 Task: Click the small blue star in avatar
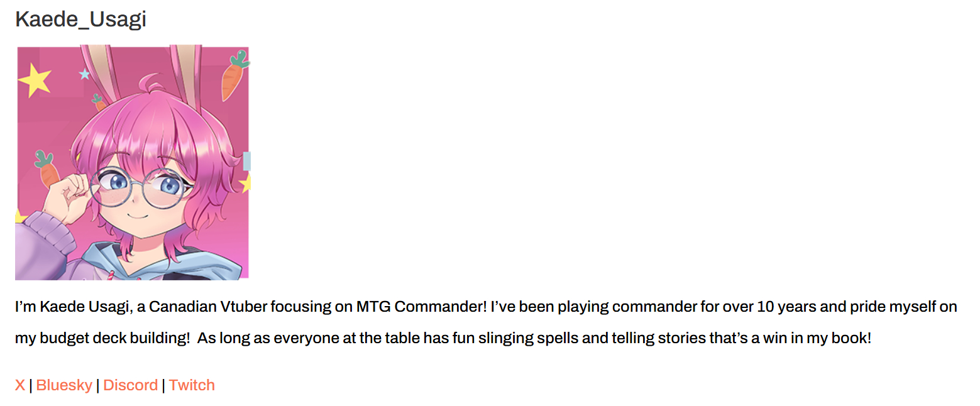84,74
